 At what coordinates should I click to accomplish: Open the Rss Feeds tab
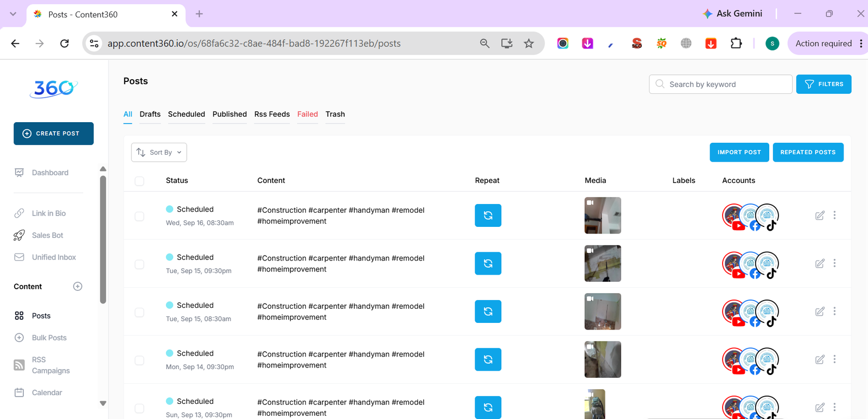[x=272, y=114]
